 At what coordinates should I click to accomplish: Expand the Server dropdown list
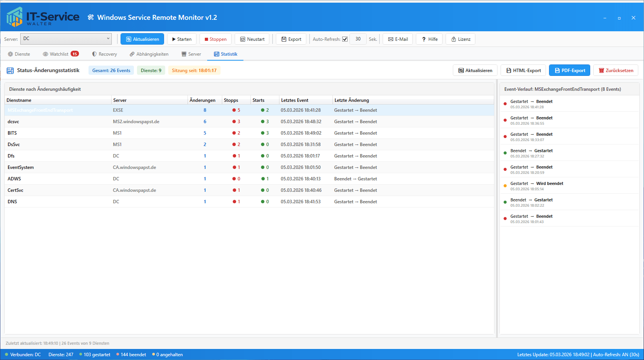[108, 39]
